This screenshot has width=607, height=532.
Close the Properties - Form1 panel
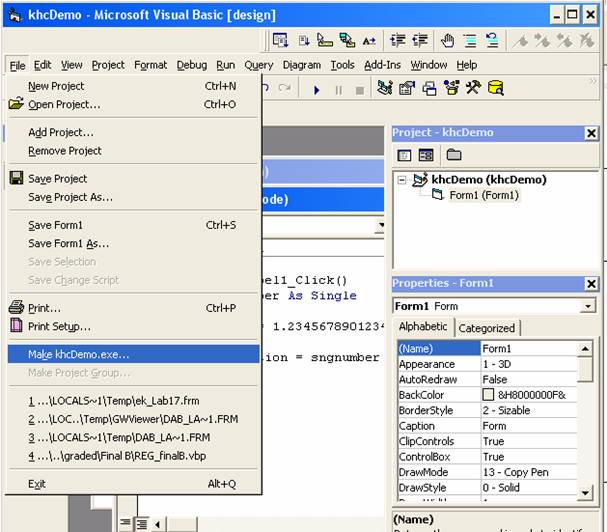tap(591, 284)
